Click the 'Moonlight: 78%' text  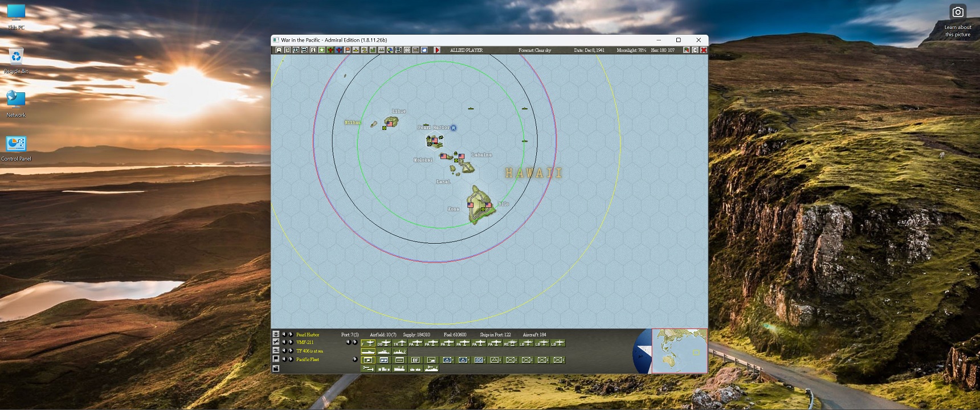pos(631,50)
